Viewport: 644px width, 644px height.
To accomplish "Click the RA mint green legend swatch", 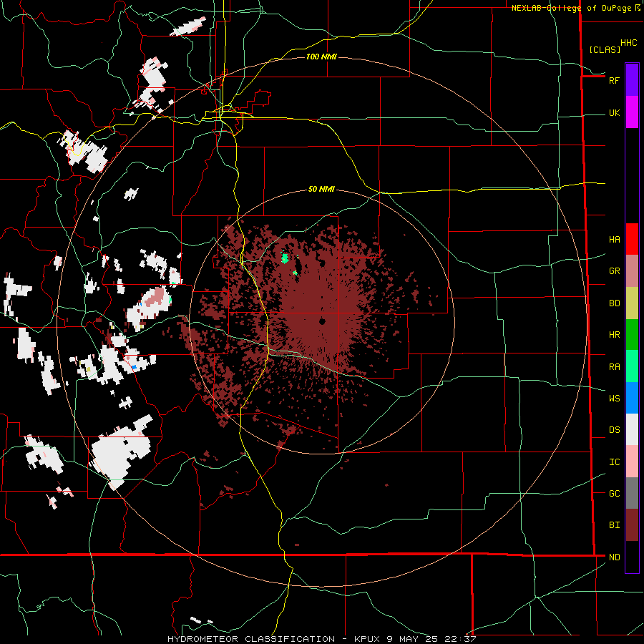I will [x=632, y=366].
